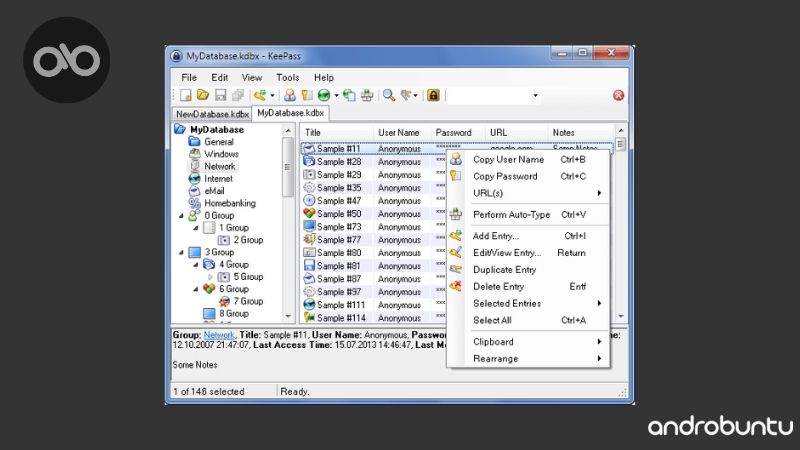Select the Homebanking group in tree

[x=230, y=203]
